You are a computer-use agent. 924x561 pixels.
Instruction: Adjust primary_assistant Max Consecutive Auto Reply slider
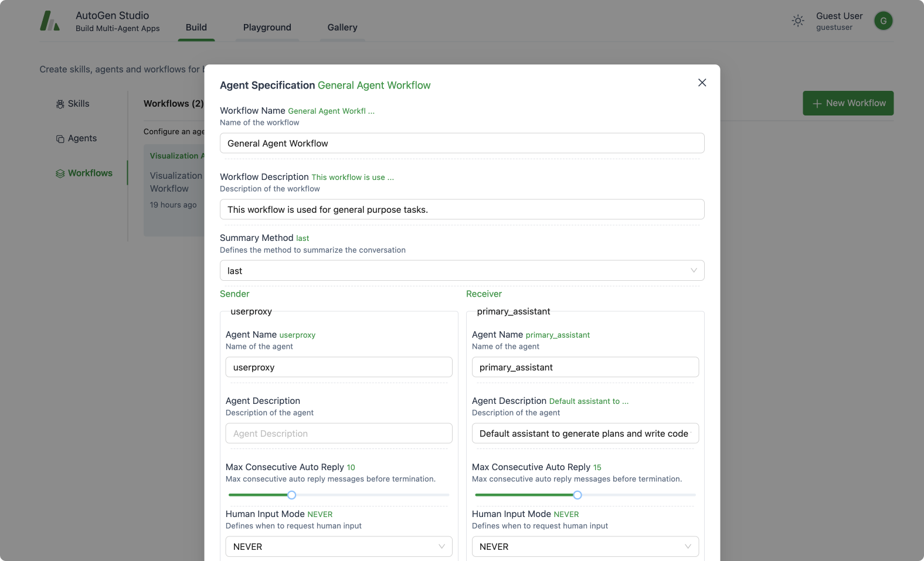pos(577,495)
